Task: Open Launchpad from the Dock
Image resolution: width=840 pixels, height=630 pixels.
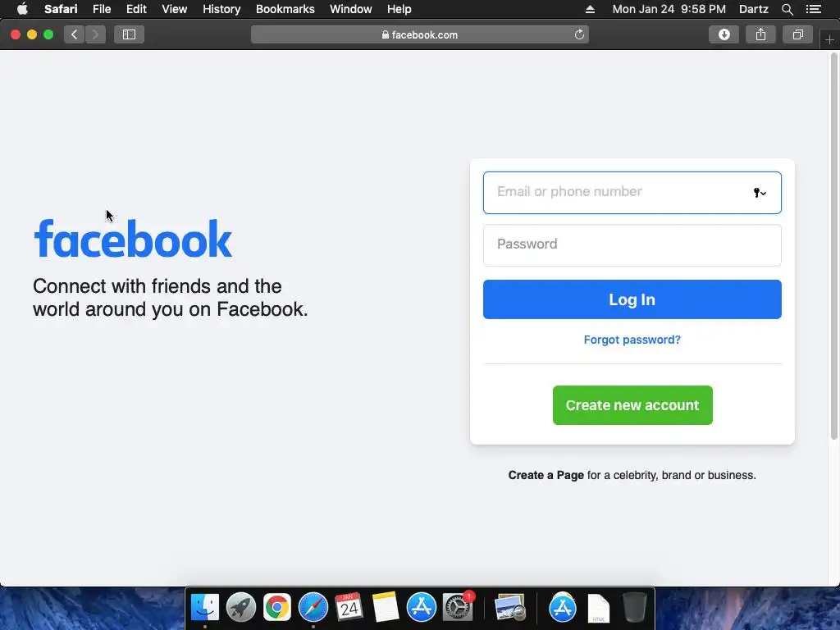Action: point(241,608)
